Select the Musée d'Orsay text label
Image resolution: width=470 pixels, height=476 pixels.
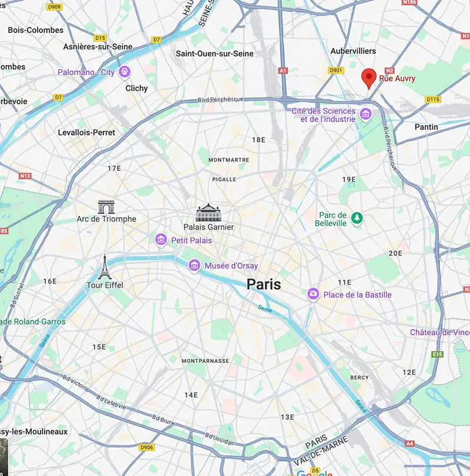point(231,266)
